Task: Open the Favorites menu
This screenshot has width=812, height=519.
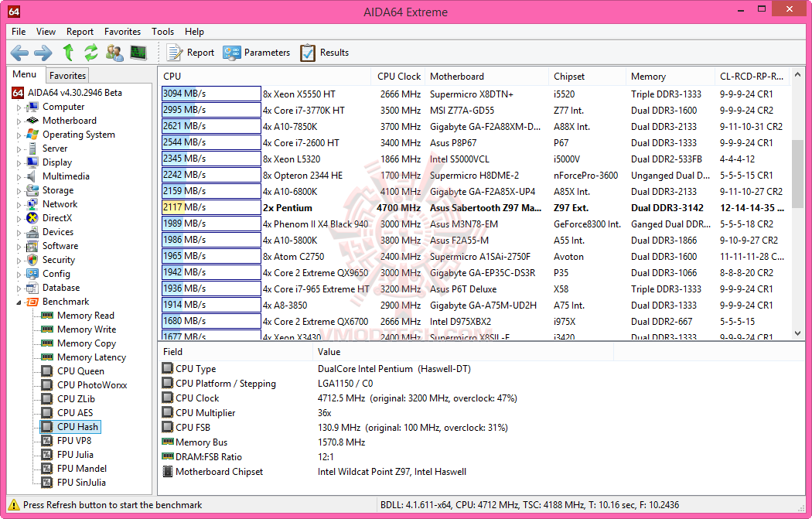Action: click(122, 32)
